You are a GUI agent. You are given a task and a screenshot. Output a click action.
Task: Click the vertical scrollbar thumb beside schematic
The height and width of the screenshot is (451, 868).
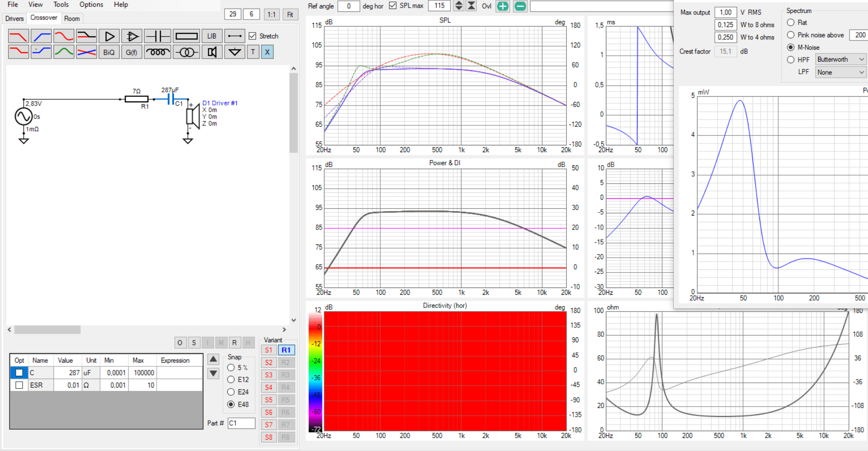(293, 113)
